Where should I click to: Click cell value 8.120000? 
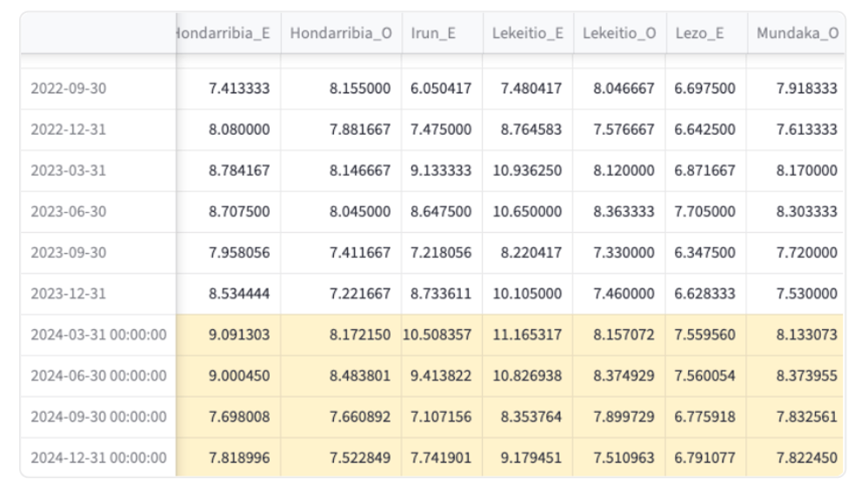[624, 170]
